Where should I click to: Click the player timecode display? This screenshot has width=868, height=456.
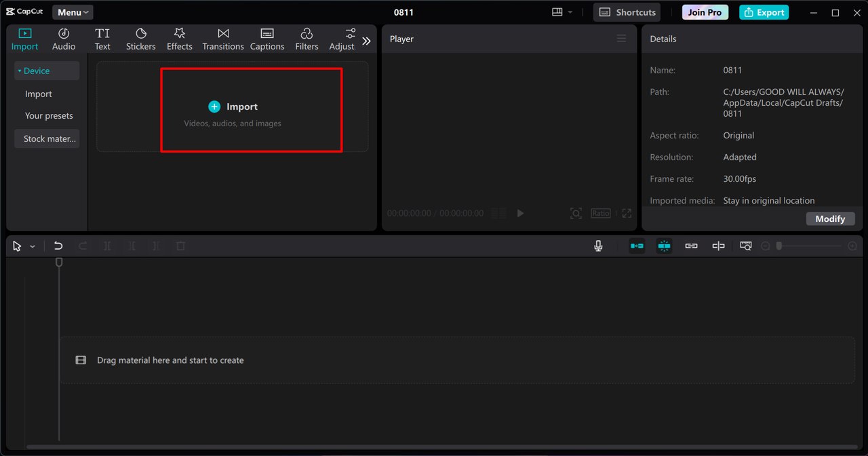point(435,213)
